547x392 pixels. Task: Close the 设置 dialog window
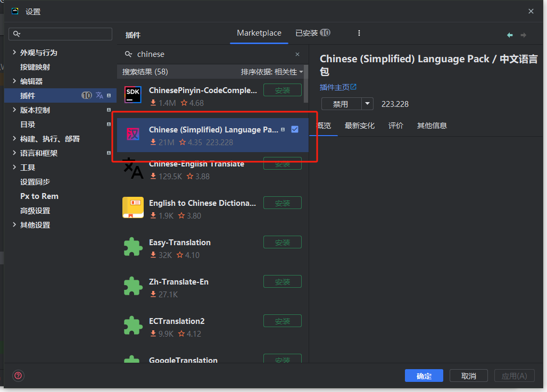pyautogui.click(x=531, y=12)
